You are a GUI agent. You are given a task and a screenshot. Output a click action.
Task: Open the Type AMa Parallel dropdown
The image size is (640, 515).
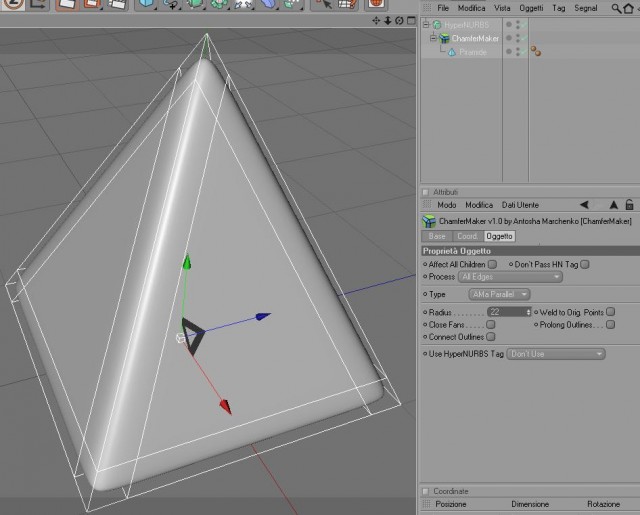(499, 294)
